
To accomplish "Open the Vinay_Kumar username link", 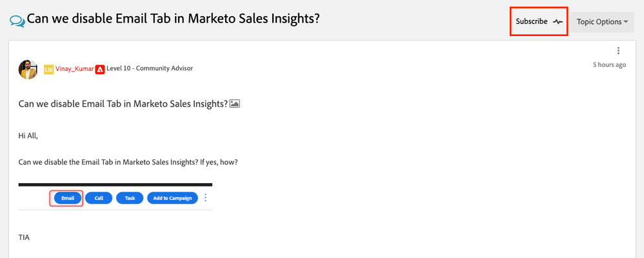I will 74,68.
